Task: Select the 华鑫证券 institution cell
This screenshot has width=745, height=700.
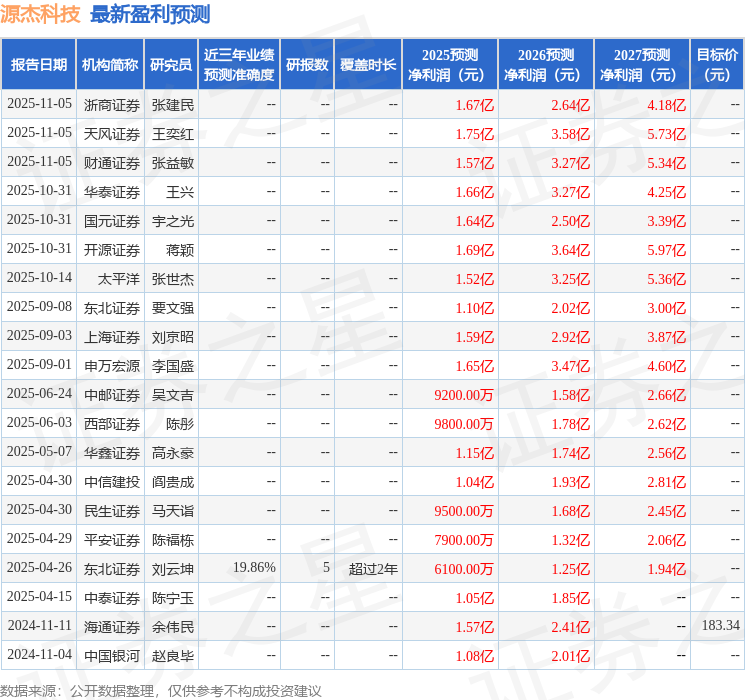Action: click(112, 453)
